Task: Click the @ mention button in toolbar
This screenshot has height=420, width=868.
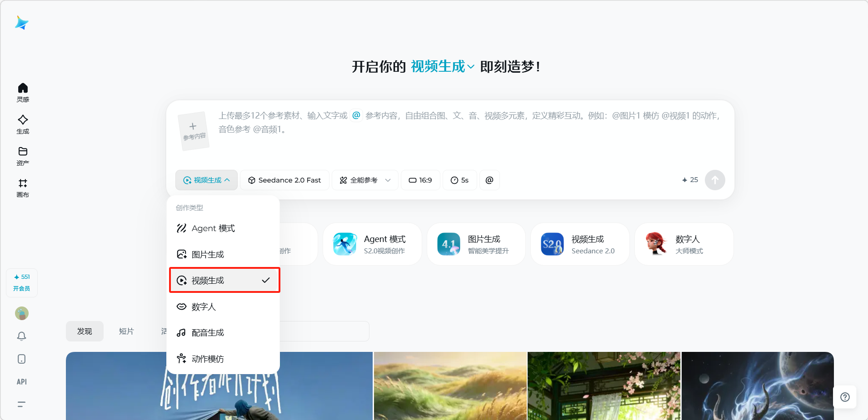Action: pyautogui.click(x=489, y=180)
